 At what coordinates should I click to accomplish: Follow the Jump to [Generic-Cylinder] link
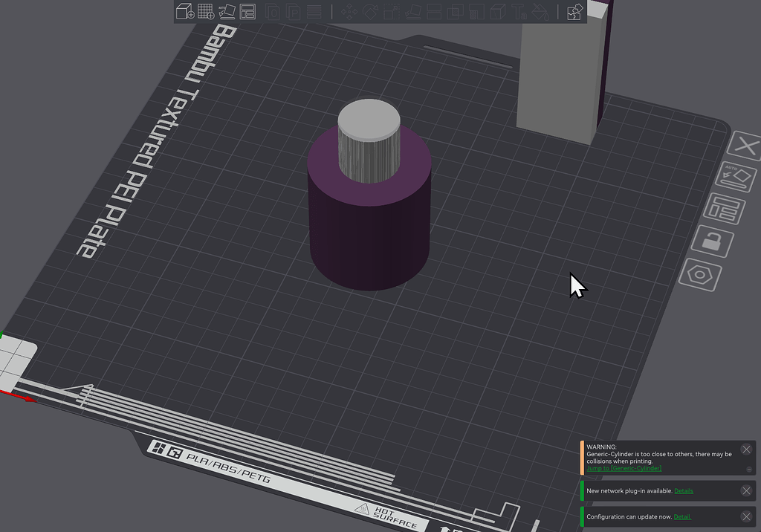624,468
